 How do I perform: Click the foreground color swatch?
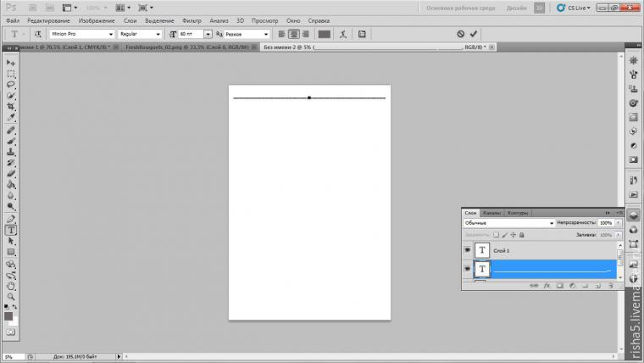click(8, 316)
